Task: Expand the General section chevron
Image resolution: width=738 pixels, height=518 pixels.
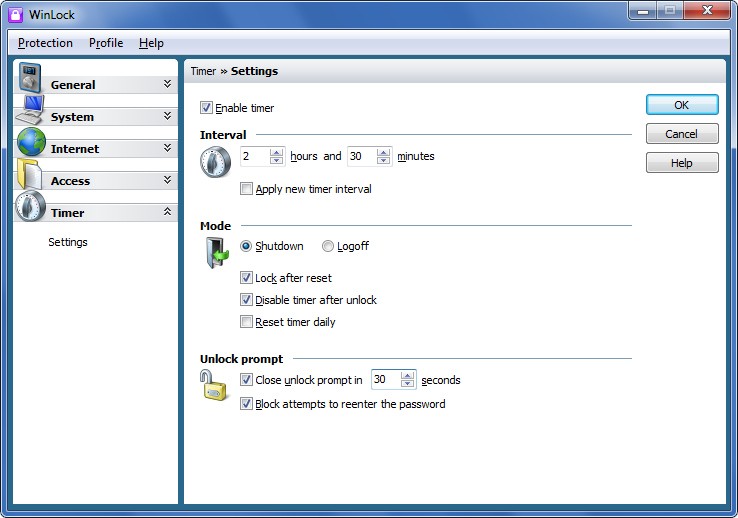Action: tap(167, 84)
